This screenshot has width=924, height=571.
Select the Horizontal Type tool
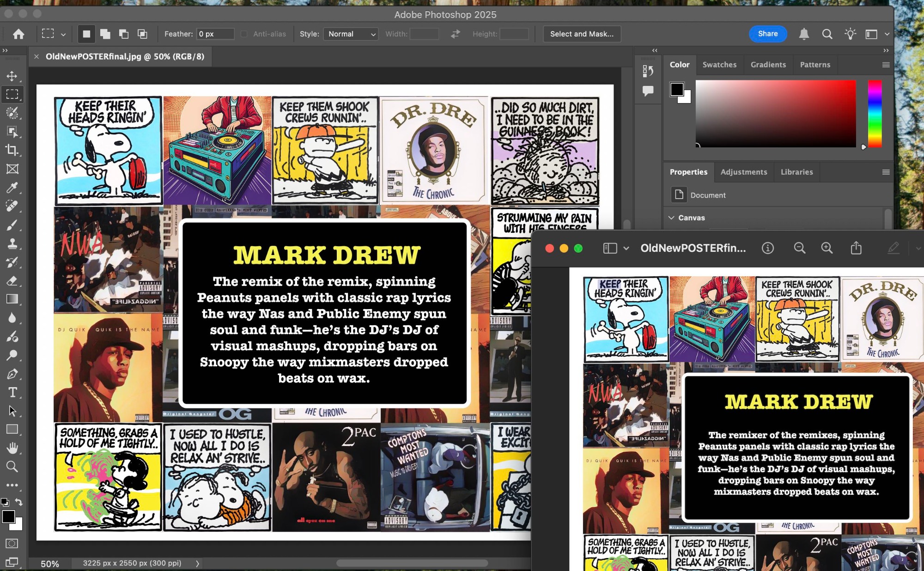pos(12,392)
